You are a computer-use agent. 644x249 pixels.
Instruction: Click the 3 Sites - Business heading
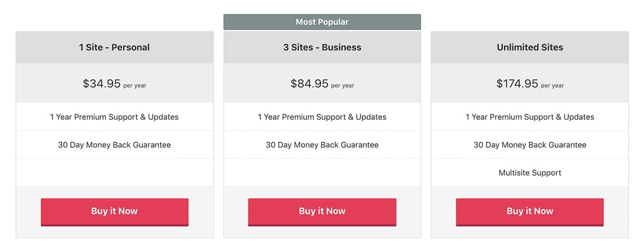coord(322,47)
